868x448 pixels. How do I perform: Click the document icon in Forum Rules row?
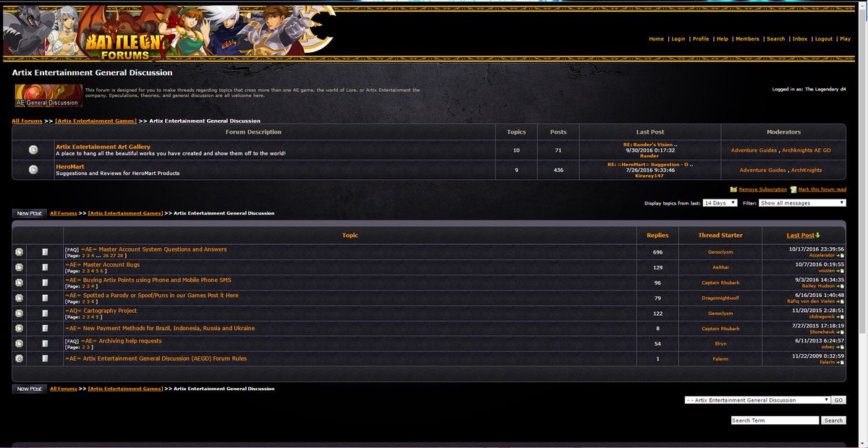coord(45,358)
